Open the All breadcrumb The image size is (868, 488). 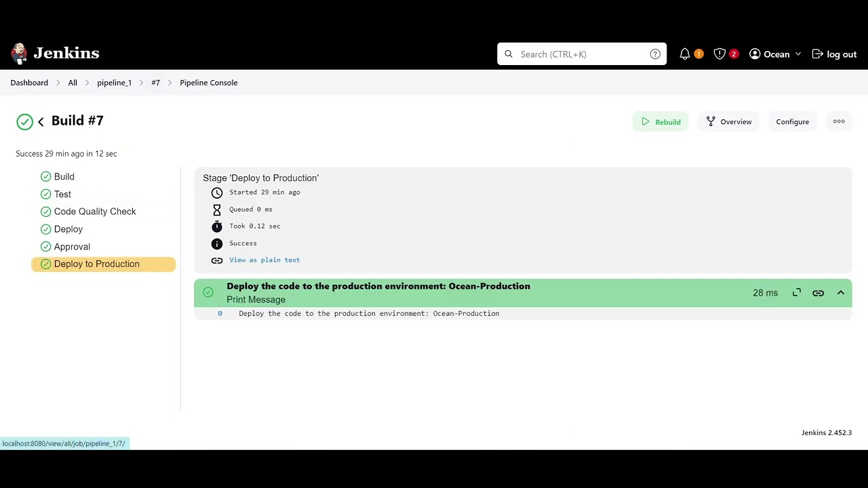(73, 83)
